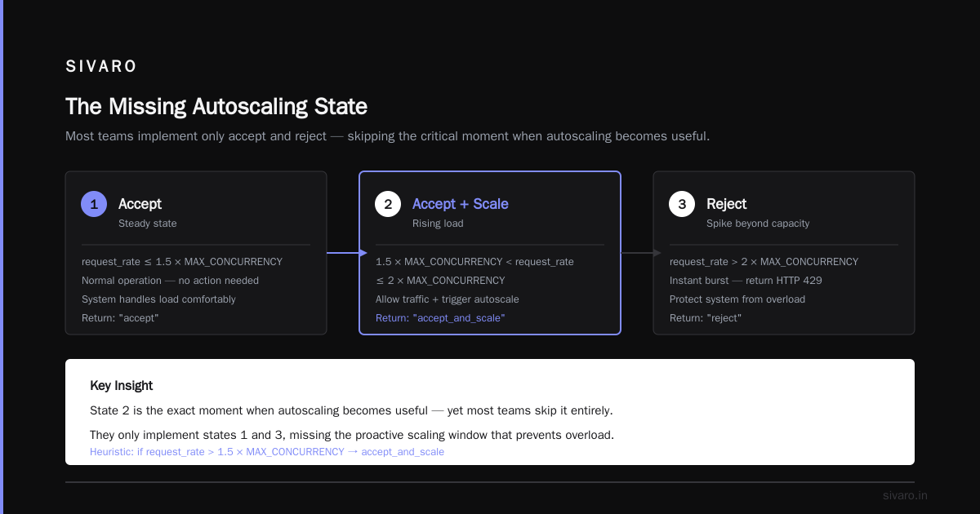The image size is (980, 514).
Task: Click the Heuristic accept_and_scale formula line
Action: [x=267, y=451]
